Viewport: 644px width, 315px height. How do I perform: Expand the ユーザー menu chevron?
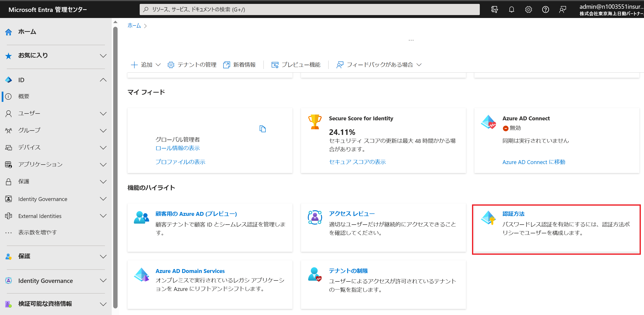pyautogui.click(x=103, y=114)
